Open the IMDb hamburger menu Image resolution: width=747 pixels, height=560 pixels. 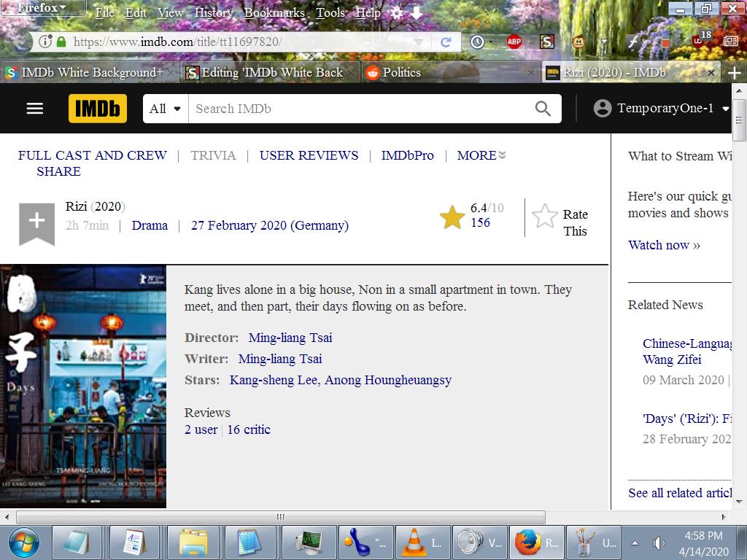(35, 109)
